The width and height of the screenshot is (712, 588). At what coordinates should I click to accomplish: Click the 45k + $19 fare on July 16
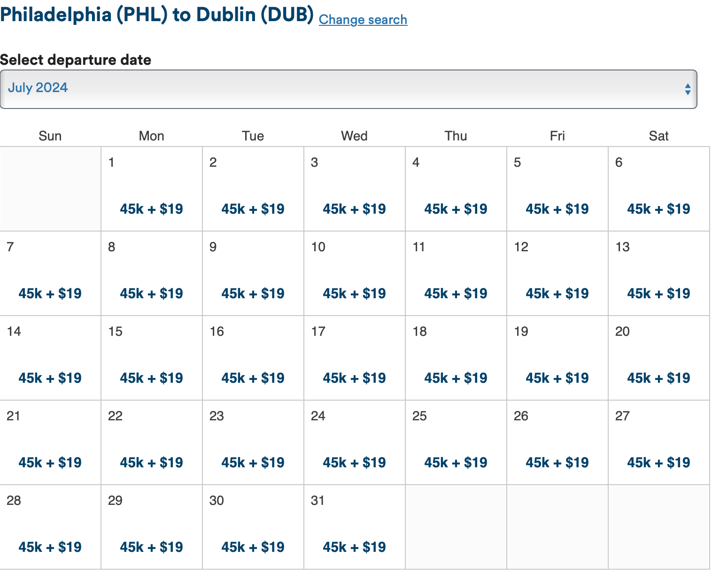pyautogui.click(x=253, y=378)
